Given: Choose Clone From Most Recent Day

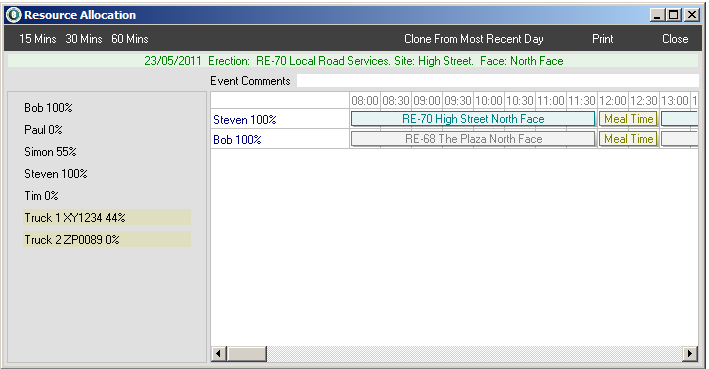Looking at the screenshot, I should [473, 39].
